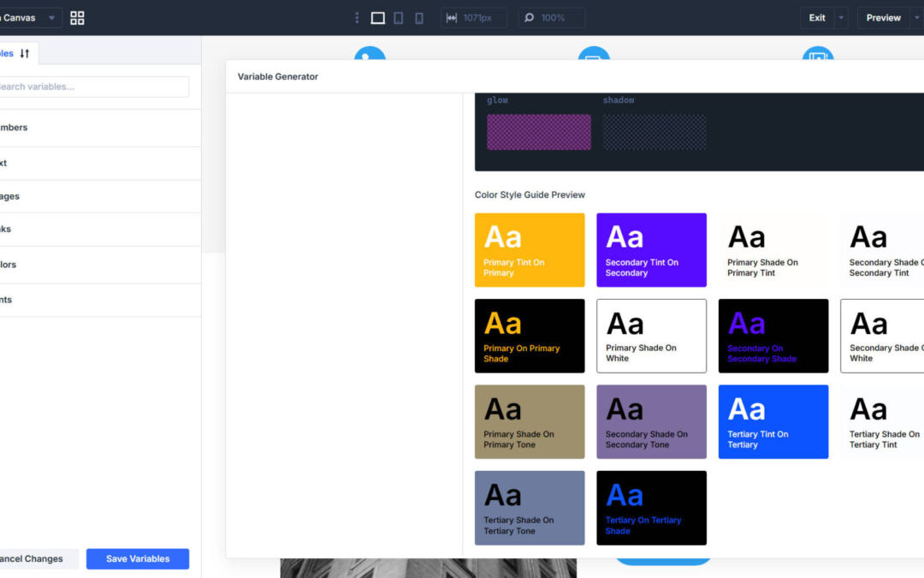Focus the Search variables field
The width and height of the screenshot is (924, 578).
click(x=94, y=86)
